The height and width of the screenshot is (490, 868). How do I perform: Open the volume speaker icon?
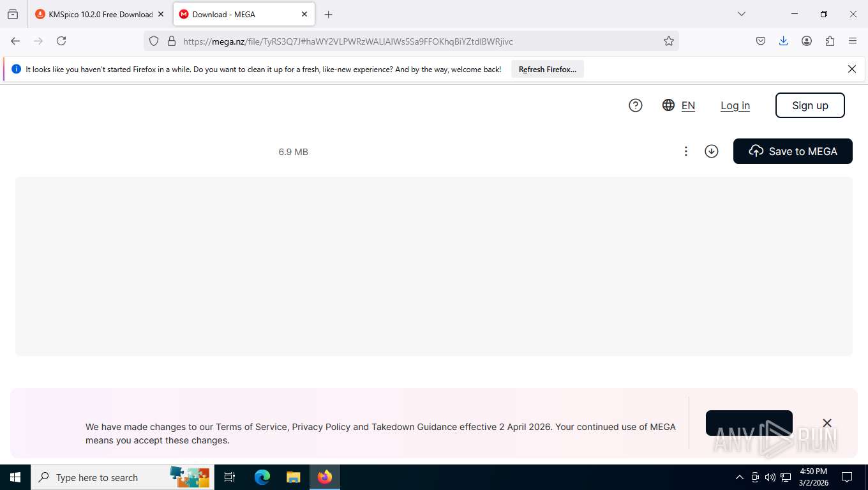(770, 477)
